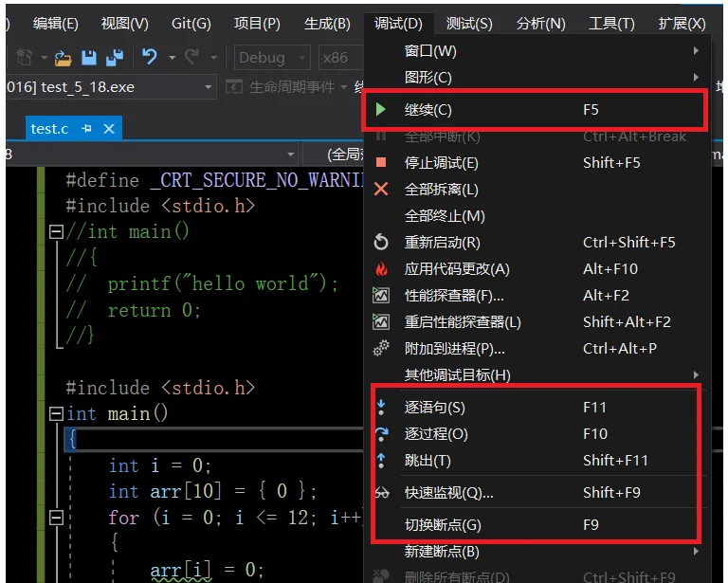Open the 编辑(E) menu
The width and height of the screenshot is (728, 583).
(56, 23)
